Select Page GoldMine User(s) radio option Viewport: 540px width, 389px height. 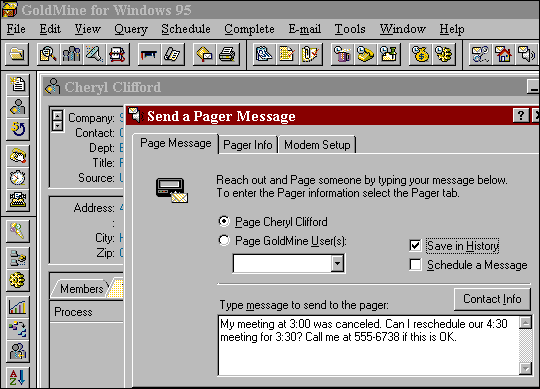point(224,240)
